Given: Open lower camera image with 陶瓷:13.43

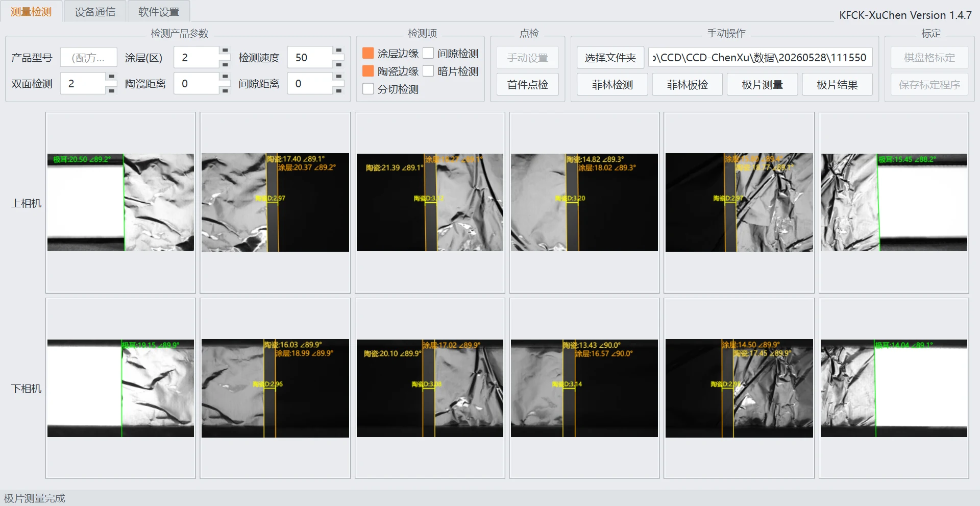Looking at the screenshot, I should point(584,388).
